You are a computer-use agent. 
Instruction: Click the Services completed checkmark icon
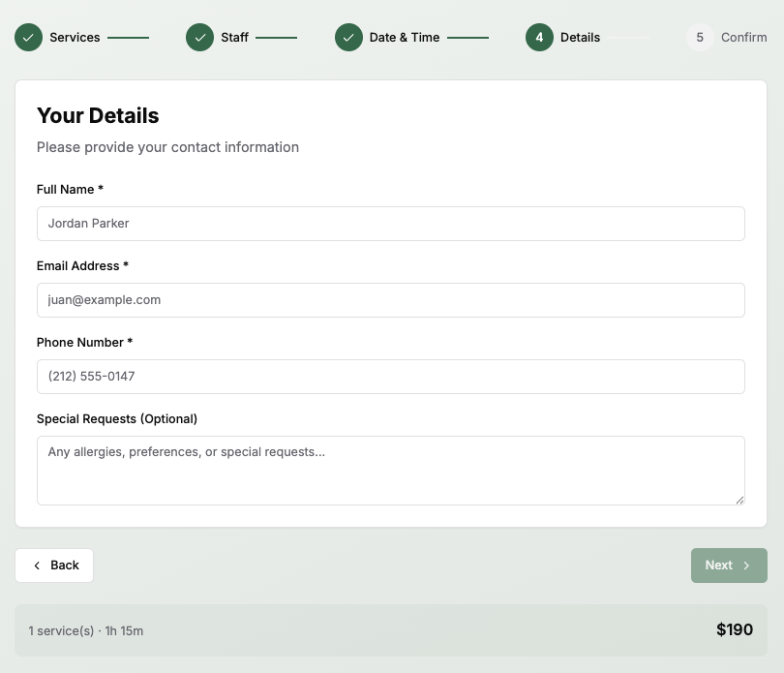point(28,38)
